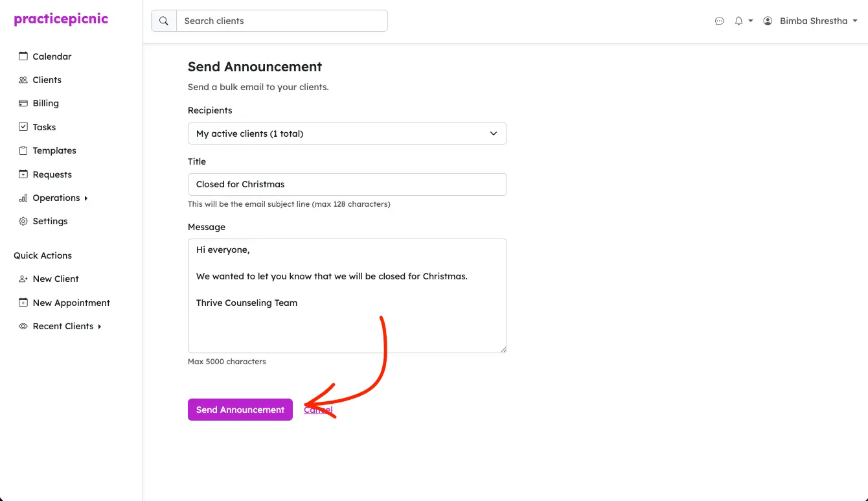
Task: Click the Settings gear icon
Action: click(23, 221)
